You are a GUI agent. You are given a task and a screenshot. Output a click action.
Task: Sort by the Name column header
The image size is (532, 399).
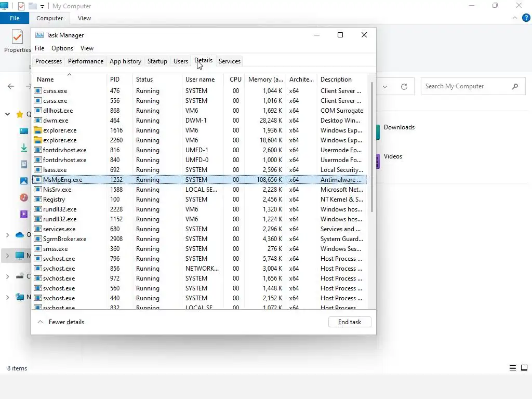coord(69,79)
